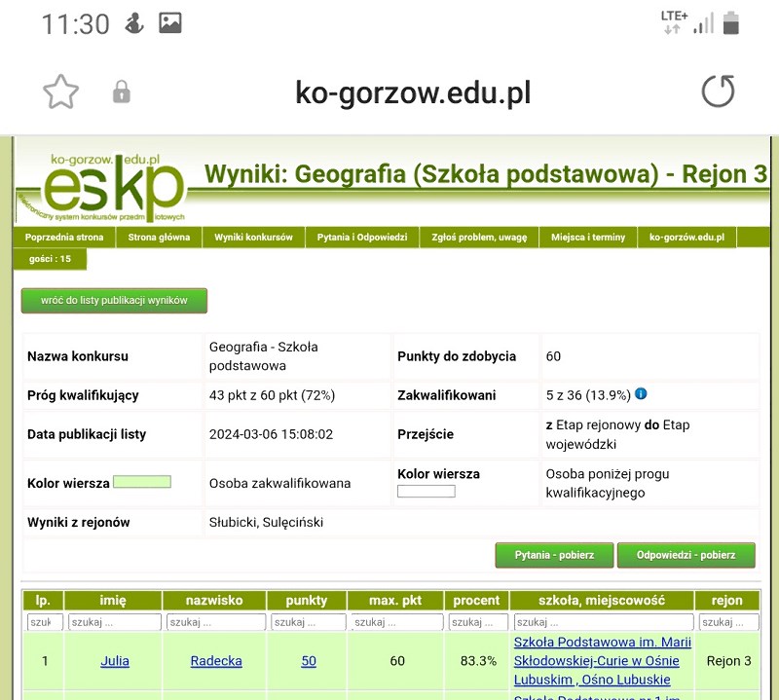779x700 pixels.
Task: Open Wyniki konkursów menu item
Action: [x=253, y=238]
